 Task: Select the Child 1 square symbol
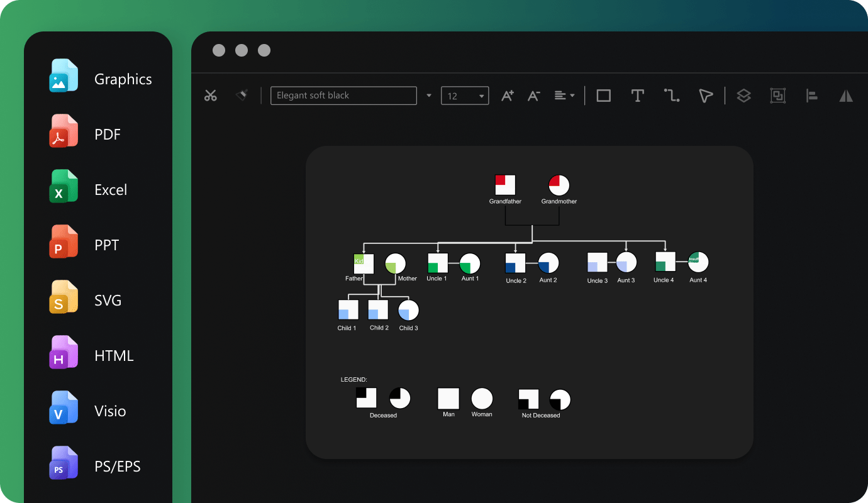(348, 310)
